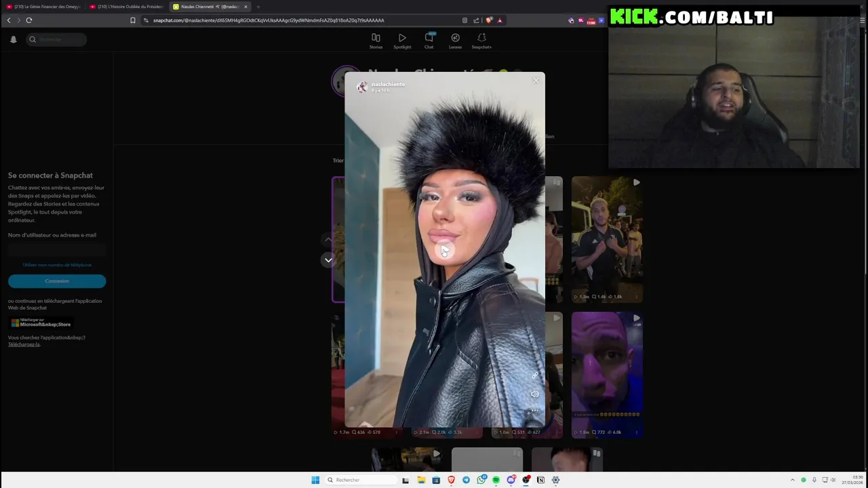Viewport: 868px width, 488px height.
Task: Open Brave Rewards triangle icon
Action: (500, 20)
